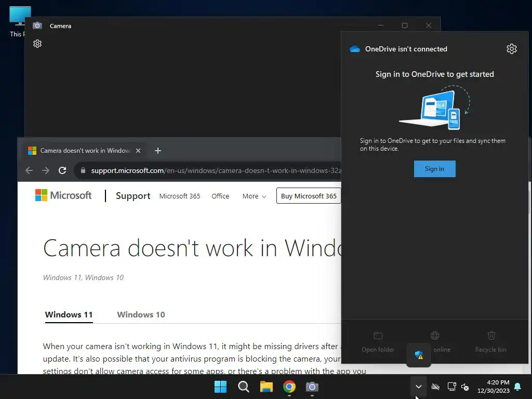
Task: Click 'Sign in to OneDrive to get started' heading
Action: click(x=435, y=74)
